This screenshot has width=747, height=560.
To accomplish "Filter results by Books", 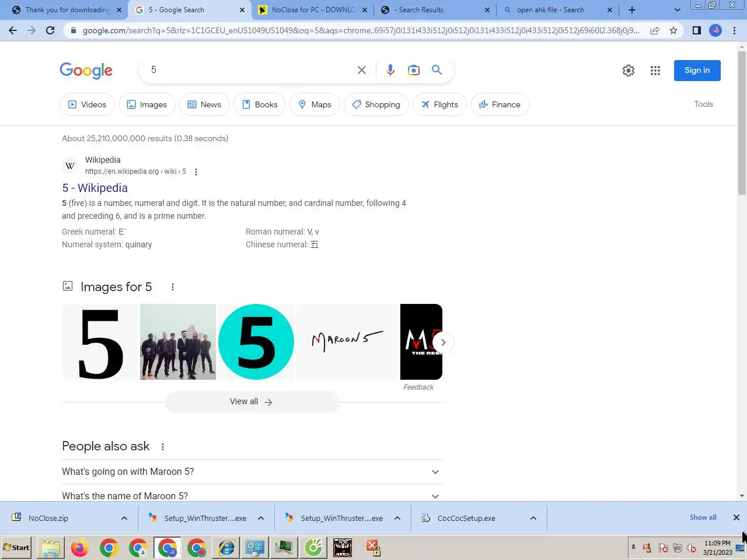I will coord(260,104).
